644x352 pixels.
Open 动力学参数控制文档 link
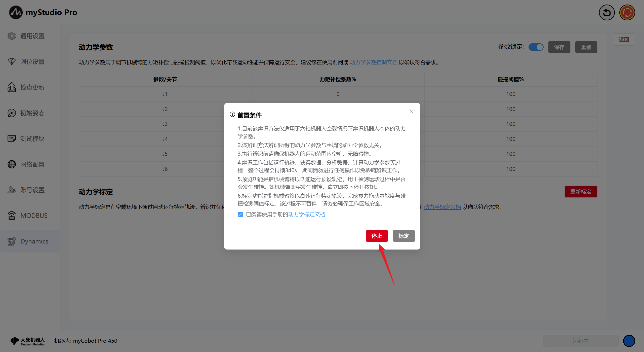[x=373, y=62]
